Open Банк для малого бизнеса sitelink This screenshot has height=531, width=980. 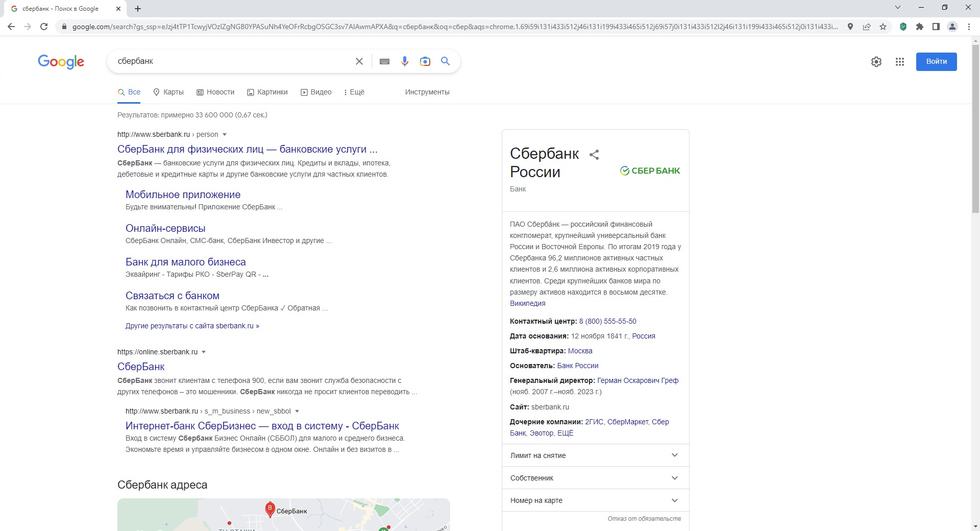pyautogui.click(x=186, y=262)
